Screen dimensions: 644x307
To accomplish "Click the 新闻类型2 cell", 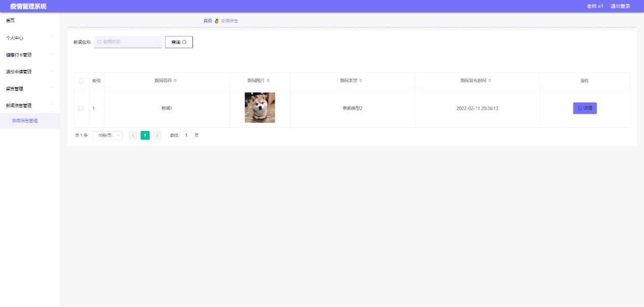I will point(352,108).
